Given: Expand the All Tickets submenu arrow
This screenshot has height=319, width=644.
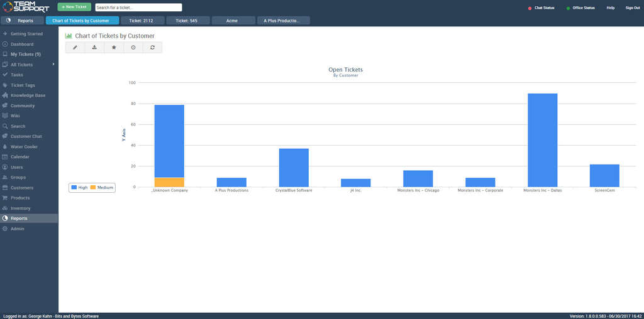Looking at the screenshot, I should [x=53, y=65].
